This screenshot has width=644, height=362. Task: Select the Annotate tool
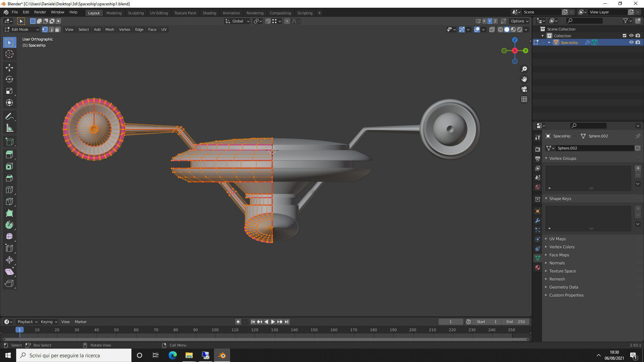point(9,117)
